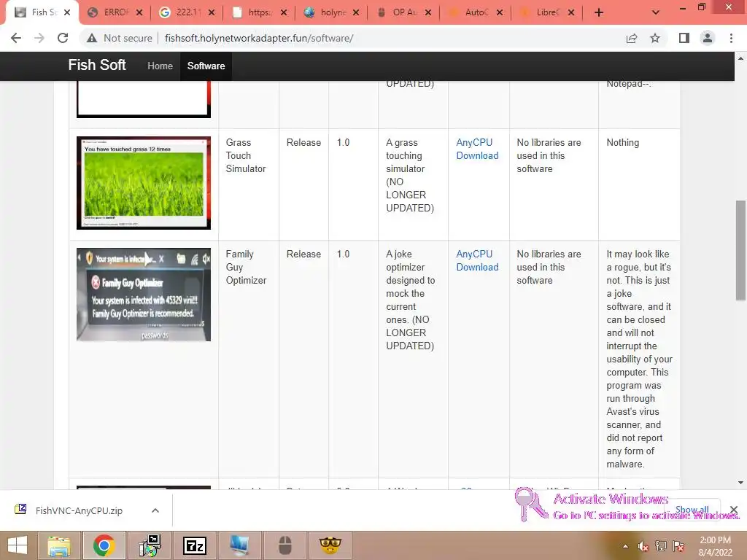Download Grass Touch Simulator AnyCPU
Screen dimensions: 747x560
coord(477,149)
